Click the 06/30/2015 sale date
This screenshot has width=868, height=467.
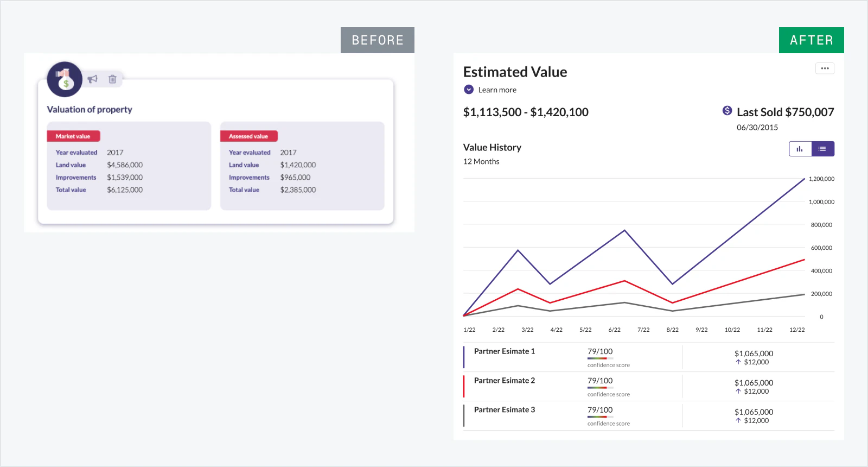tap(757, 128)
